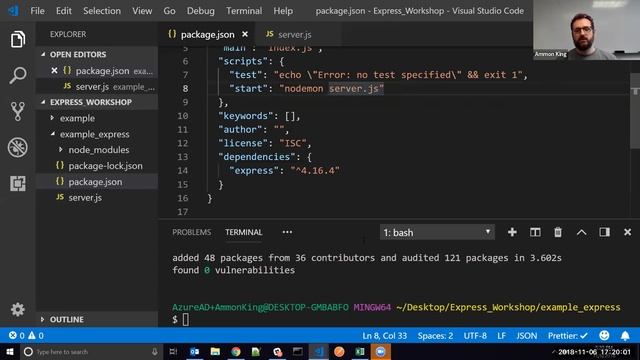Expand the node_modules folder
Viewport: 640px width, 360px height.
click(60, 150)
